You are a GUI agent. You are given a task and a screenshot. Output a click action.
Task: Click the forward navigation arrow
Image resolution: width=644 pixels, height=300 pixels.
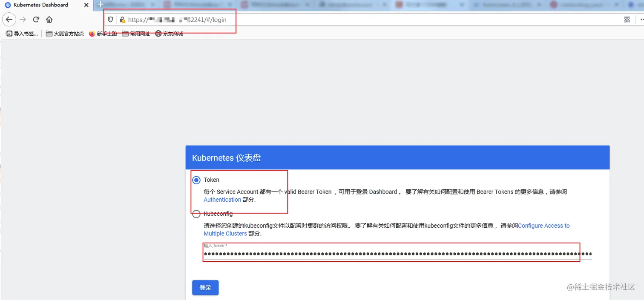(x=23, y=20)
